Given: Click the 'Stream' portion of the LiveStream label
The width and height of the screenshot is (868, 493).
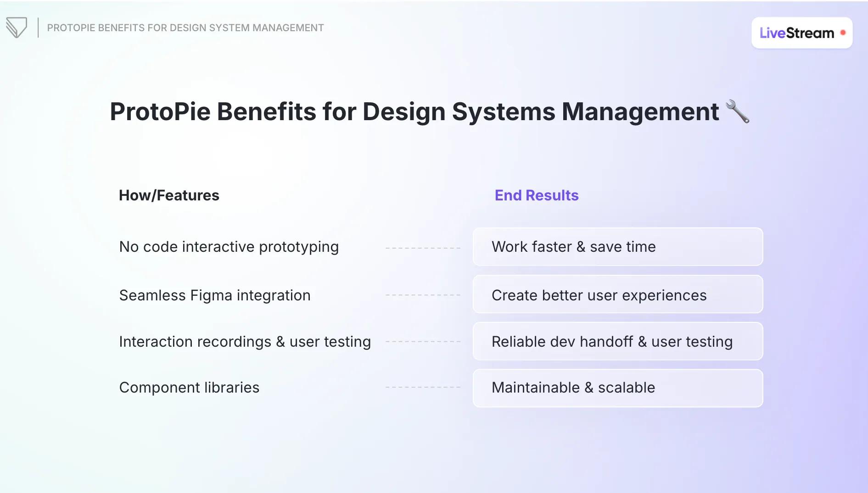Looking at the screenshot, I should coord(810,32).
